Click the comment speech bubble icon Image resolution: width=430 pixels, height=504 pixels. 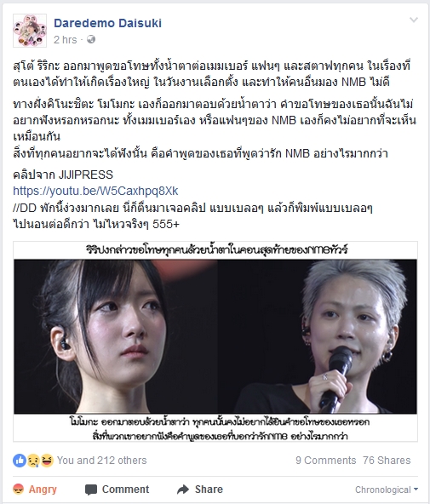(x=91, y=490)
